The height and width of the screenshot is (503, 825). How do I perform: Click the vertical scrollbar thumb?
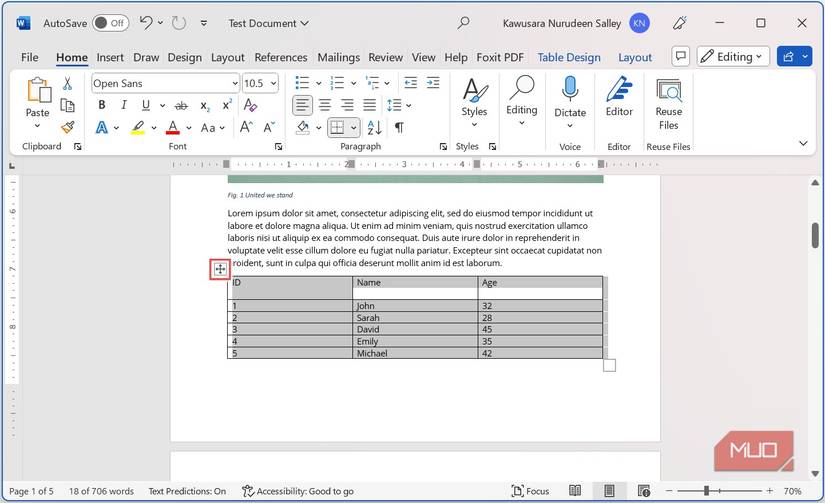click(x=815, y=235)
